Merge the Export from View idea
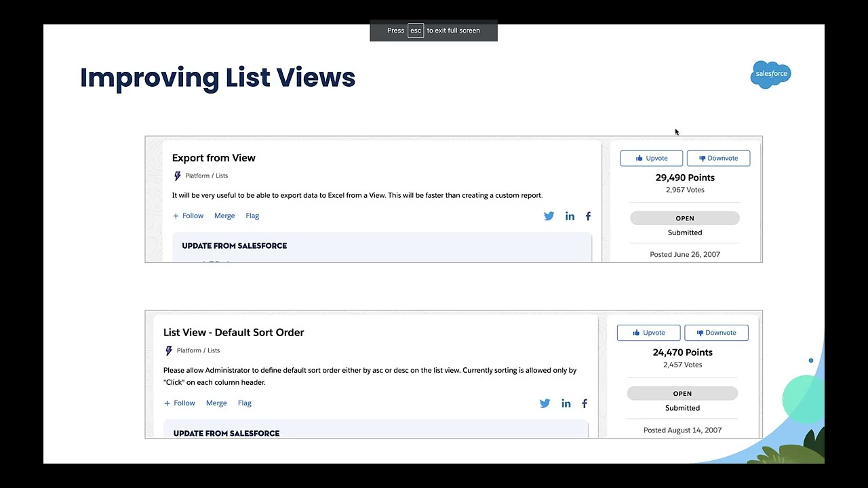The width and height of the screenshot is (868, 488). [224, 216]
